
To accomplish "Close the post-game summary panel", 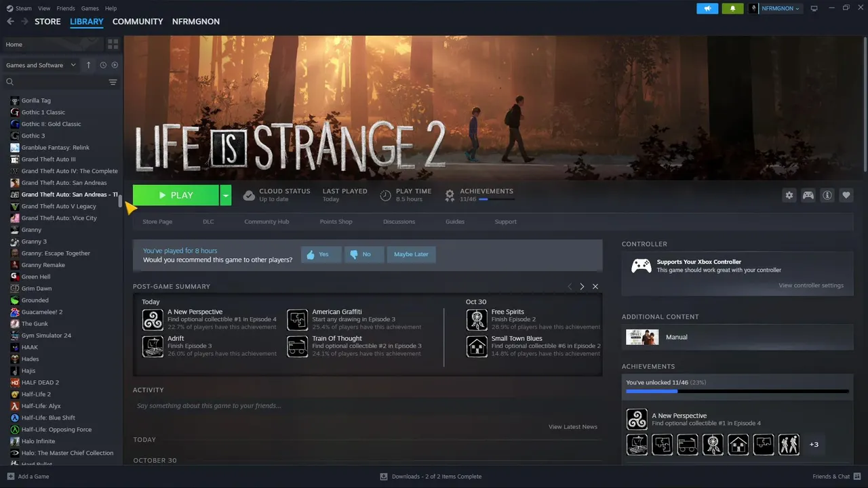I will click(595, 287).
